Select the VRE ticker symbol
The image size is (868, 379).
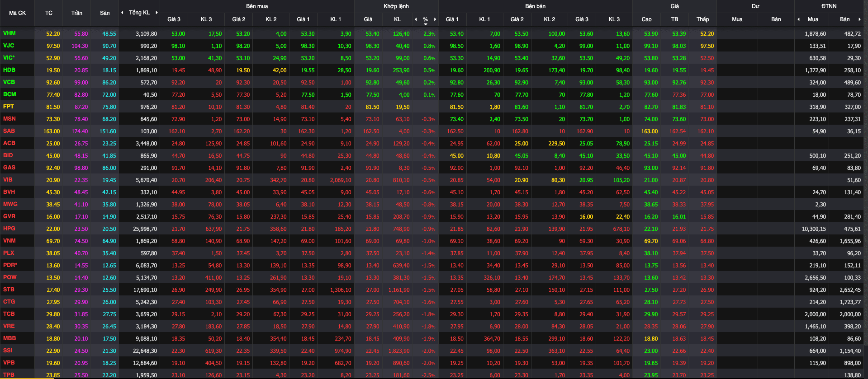pos(9,326)
